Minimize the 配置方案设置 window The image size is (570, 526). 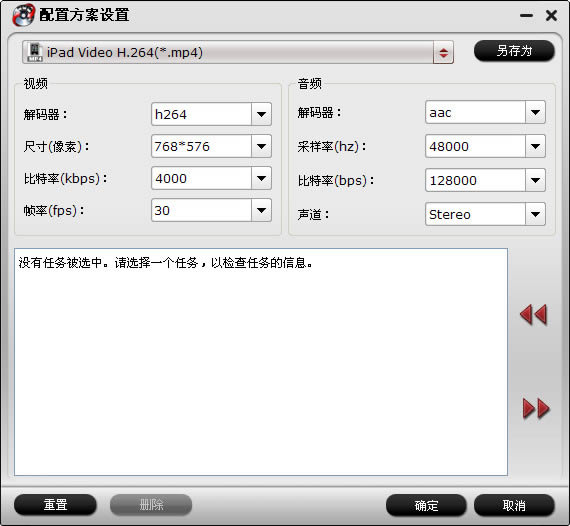tap(526, 16)
